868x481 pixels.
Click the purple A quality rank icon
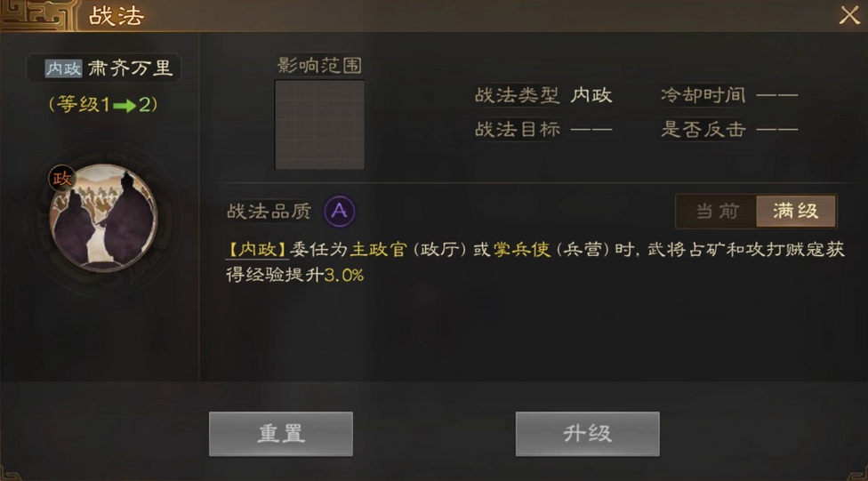tap(340, 211)
